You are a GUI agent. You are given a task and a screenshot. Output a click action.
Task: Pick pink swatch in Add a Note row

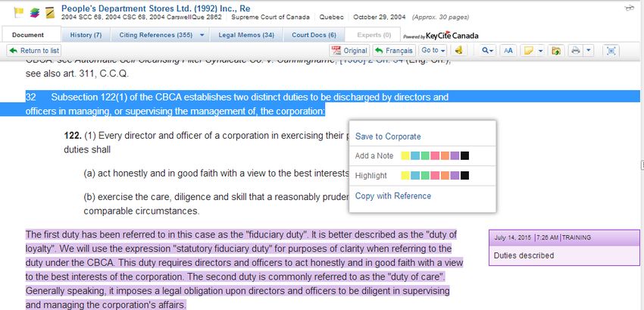435,155
